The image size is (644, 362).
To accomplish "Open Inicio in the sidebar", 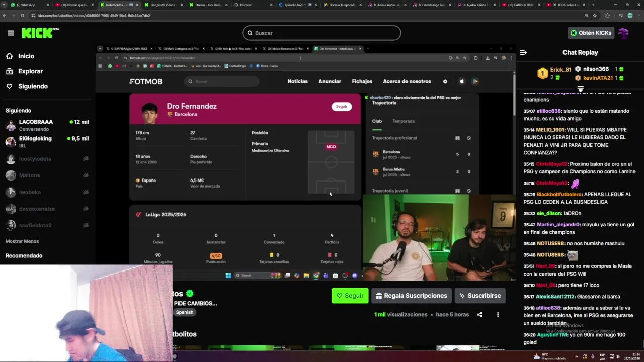I will pyautogui.click(x=26, y=56).
